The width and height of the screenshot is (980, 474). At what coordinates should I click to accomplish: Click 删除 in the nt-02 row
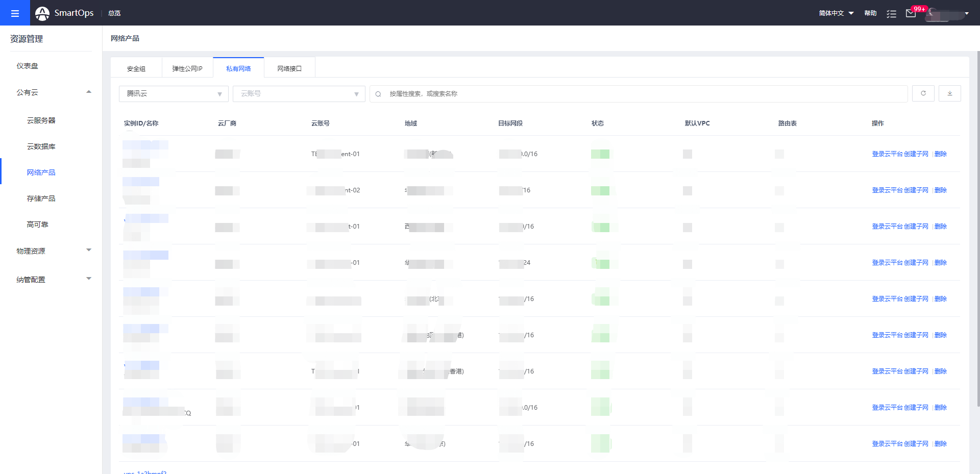click(941, 190)
